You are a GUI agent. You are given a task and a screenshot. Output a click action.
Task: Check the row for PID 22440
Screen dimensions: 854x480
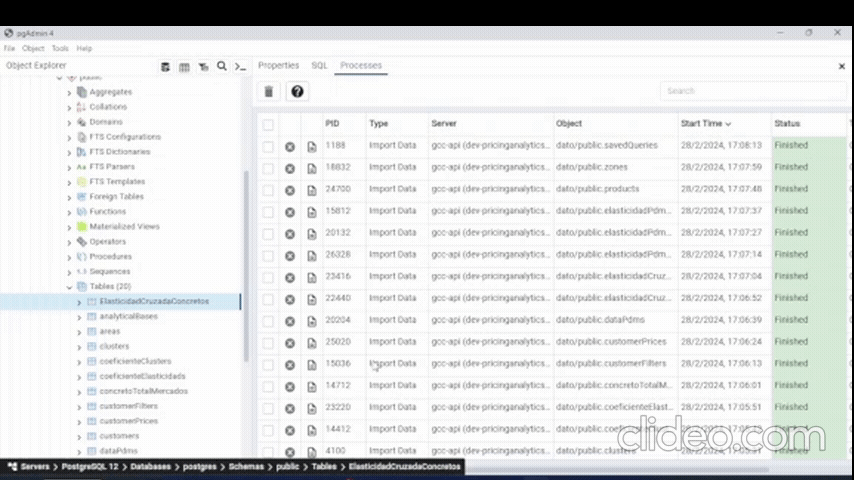[x=268, y=299]
